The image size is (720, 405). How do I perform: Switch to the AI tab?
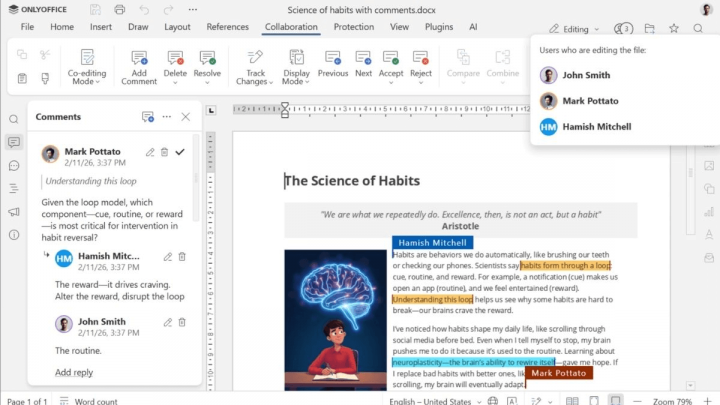[x=473, y=27]
